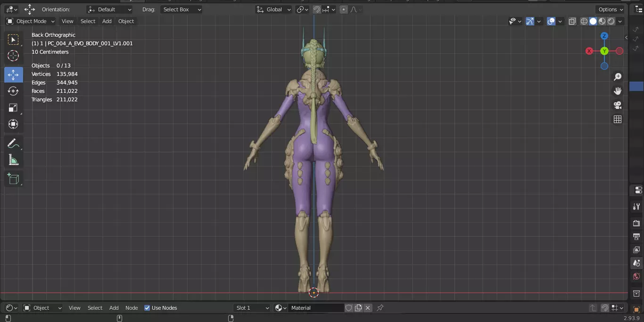Toggle Show Overlays button
Screen dimensions: 644x322
click(x=551, y=21)
